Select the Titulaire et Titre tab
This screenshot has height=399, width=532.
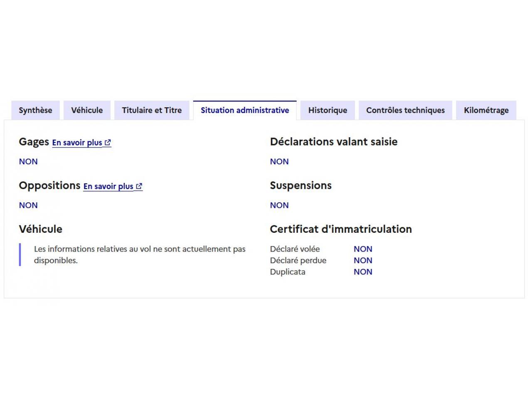tap(152, 111)
